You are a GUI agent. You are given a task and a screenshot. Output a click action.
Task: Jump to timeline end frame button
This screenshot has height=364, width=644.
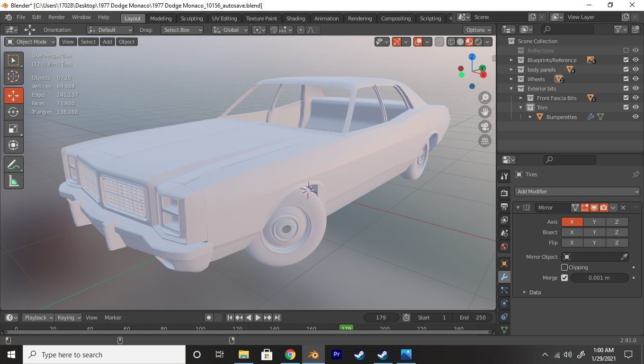[277, 318]
